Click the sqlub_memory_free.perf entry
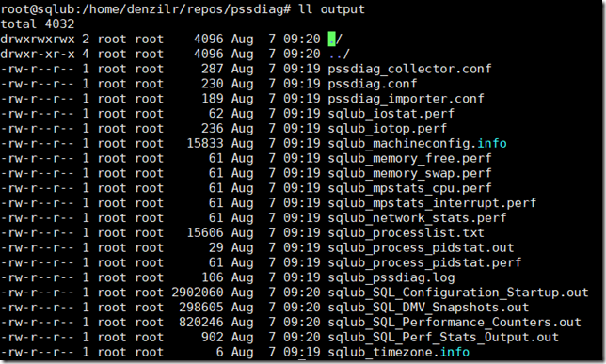606x364 pixels. 409,158
